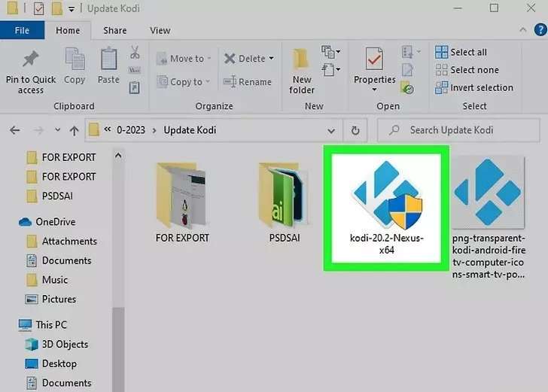Image resolution: width=548 pixels, height=392 pixels.
Task: Open PSDSAI in navigation pane
Action: [x=50, y=196]
